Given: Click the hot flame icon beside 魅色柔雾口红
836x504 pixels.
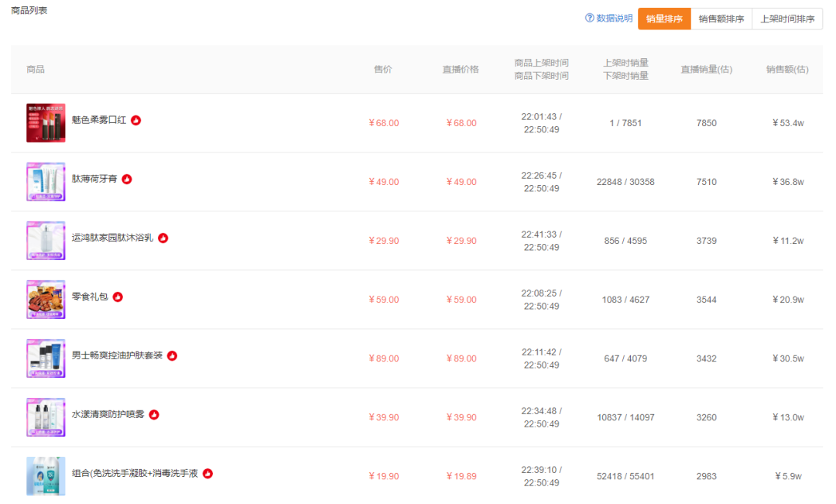Looking at the screenshot, I should (x=136, y=121).
